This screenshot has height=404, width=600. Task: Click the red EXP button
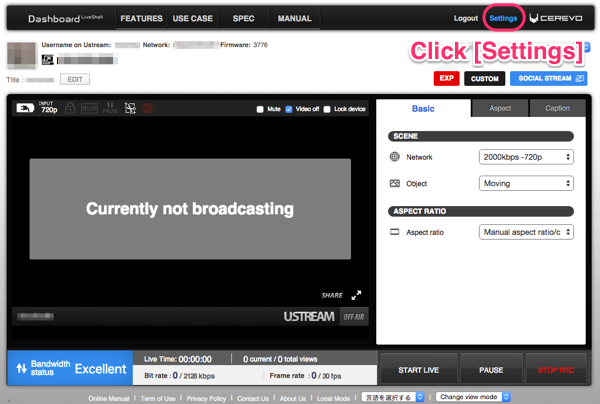(447, 78)
